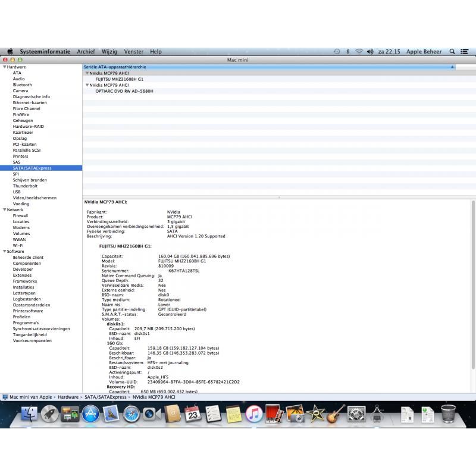Open Photo Booth in the dock
Viewport: 476px width, 476px height.
(x=274, y=414)
